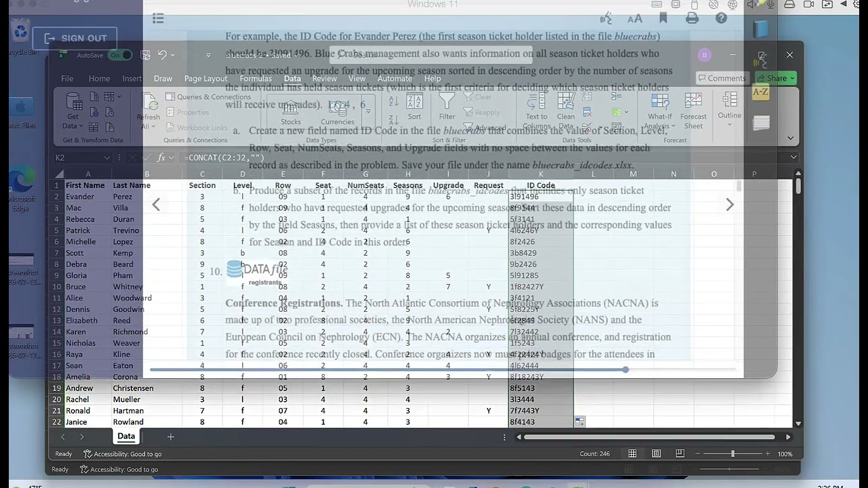Click the Undo arrow icon
The image size is (868, 488).
pos(162,55)
